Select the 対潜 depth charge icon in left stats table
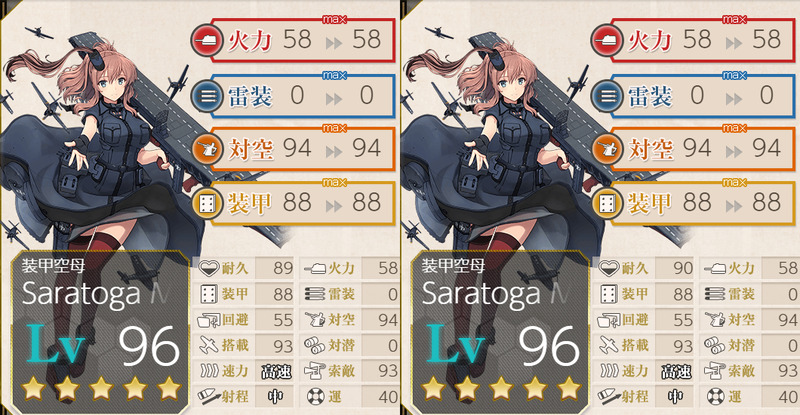800x415 pixels. click(315, 345)
